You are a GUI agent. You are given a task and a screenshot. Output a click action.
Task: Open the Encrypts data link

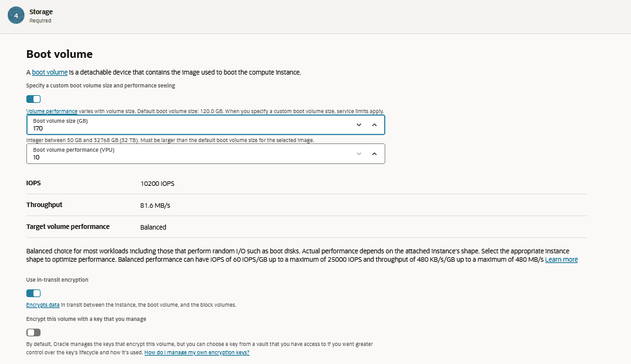click(x=42, y=305)
